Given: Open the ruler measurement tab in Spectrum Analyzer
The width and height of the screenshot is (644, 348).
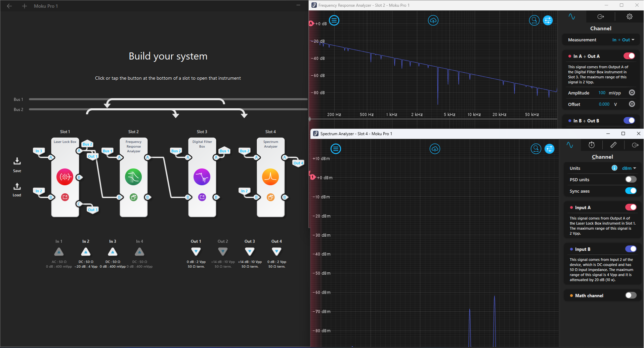Looking at the screenshot, I should click(x=613, y=145).
